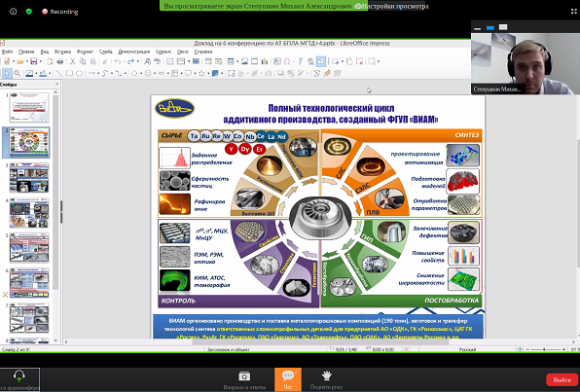Image resolution: width=580 pixels, height=392 pixels.
Task: Select the Zoom & Pan magnifier tool
Action: (x=17, y=74)
